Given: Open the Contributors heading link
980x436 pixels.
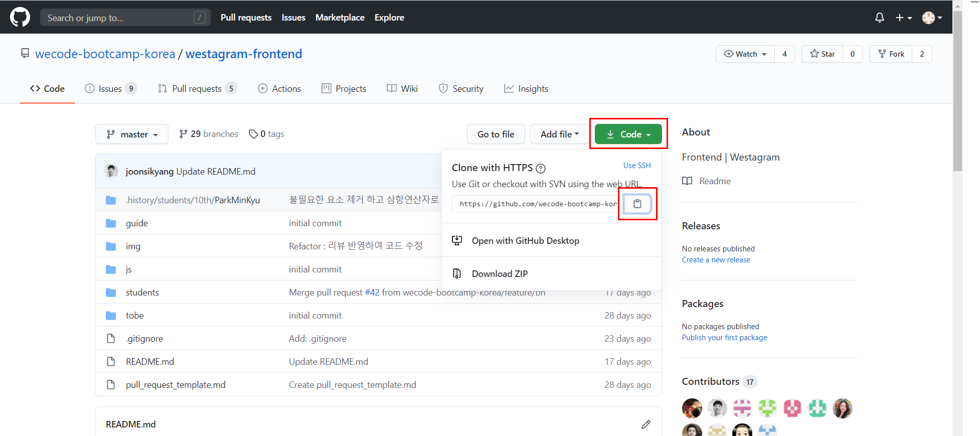Looking at the screenshot, I should tap(719, 381).
